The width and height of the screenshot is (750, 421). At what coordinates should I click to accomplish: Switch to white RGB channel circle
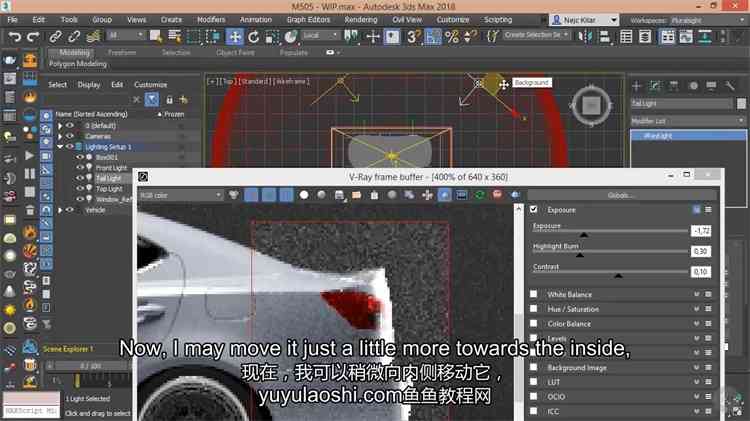click(304, 195)
